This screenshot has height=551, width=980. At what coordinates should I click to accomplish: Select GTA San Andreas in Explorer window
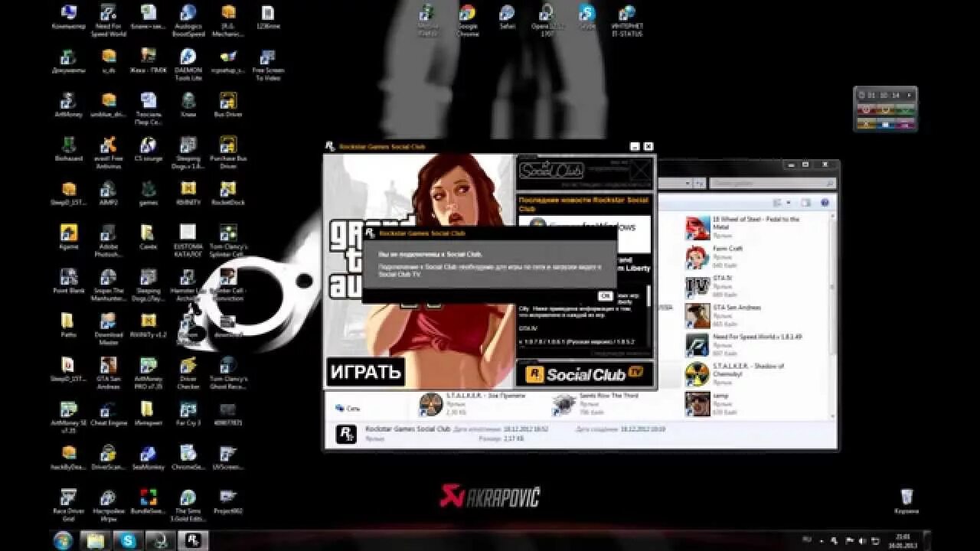(x=724, y=315)
